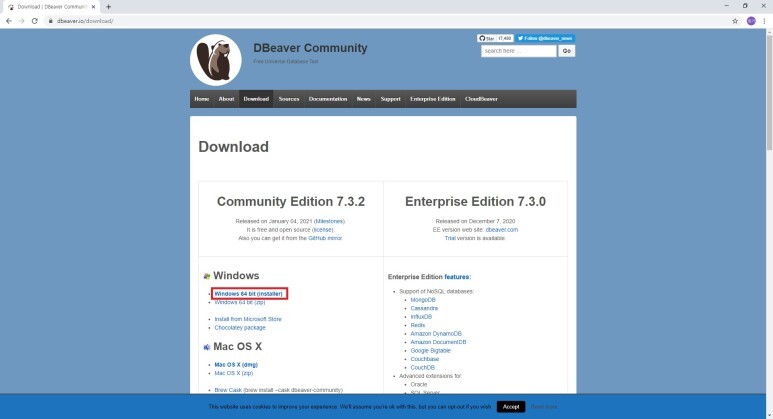The image size is (773, 419).
Task: Click Follow @dbeaver_news Twitter button
Action: click(x=545, y=38)
